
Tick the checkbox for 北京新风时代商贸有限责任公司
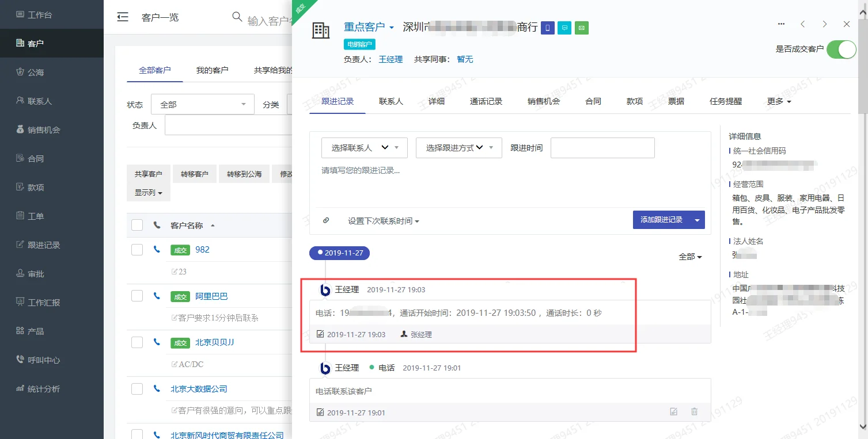click(x=137, y=434)
